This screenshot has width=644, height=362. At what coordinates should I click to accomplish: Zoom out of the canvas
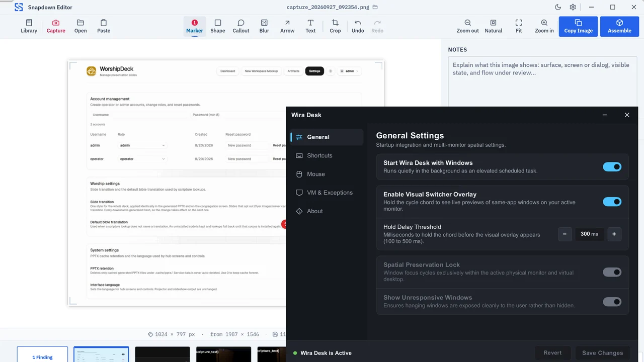[x=468, y=26]
